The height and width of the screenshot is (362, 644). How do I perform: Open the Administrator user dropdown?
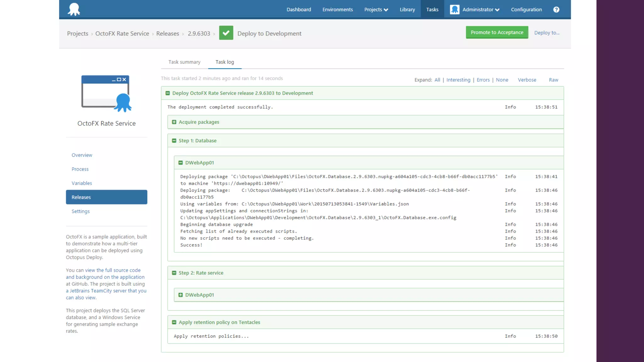pyautogui.click(x=481, y=9)
